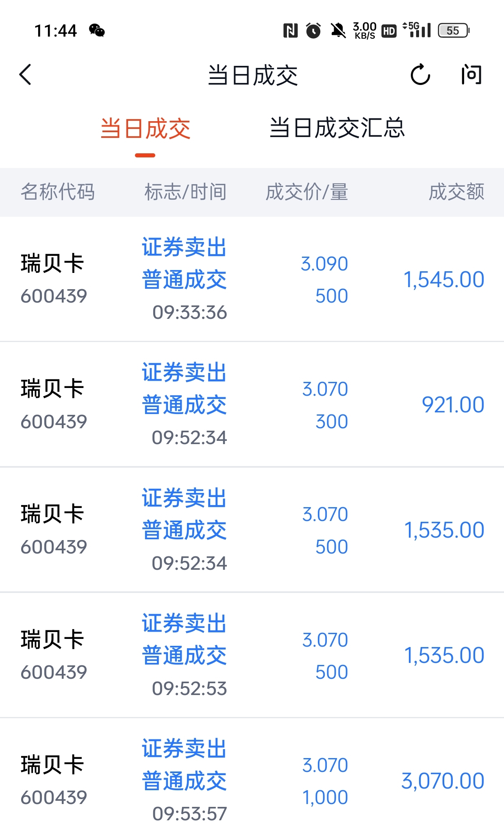Open the 09:33:36 瑞贝卡 sell record
Screen dimensions: 504x839
pyautogui.click(x=252, y=279)
